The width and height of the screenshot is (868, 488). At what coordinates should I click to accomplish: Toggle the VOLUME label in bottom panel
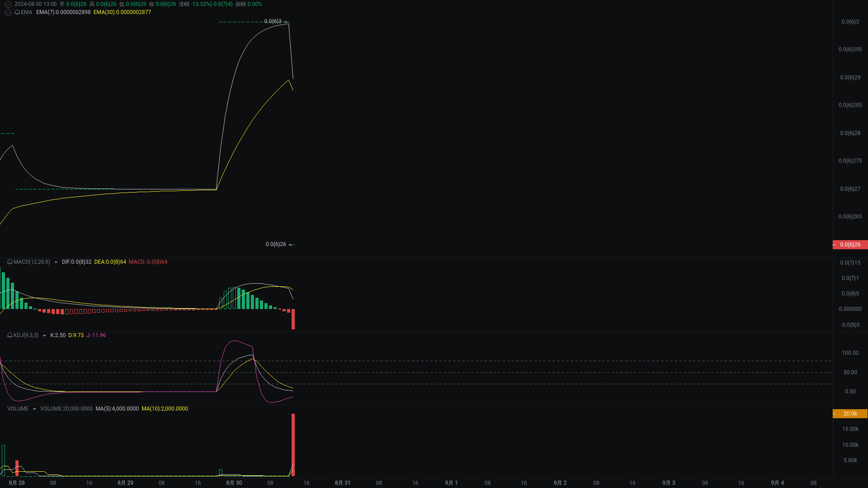tap(18, 408)
